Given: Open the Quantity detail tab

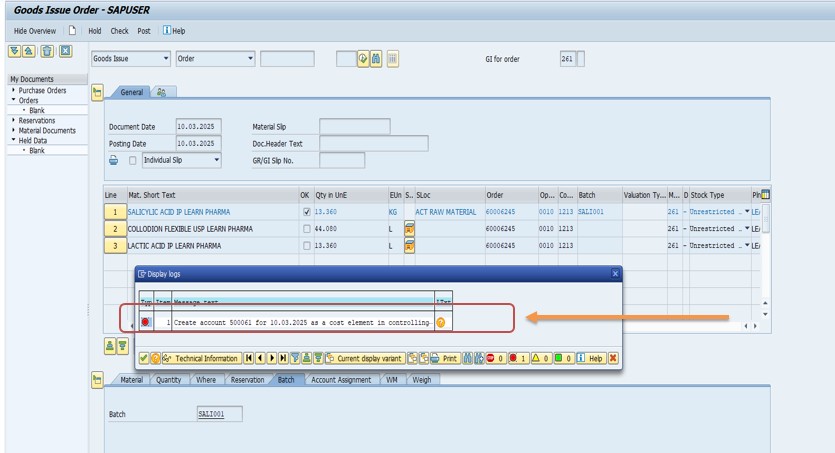Looking at the screenshot, I should (x=168, y=380).
